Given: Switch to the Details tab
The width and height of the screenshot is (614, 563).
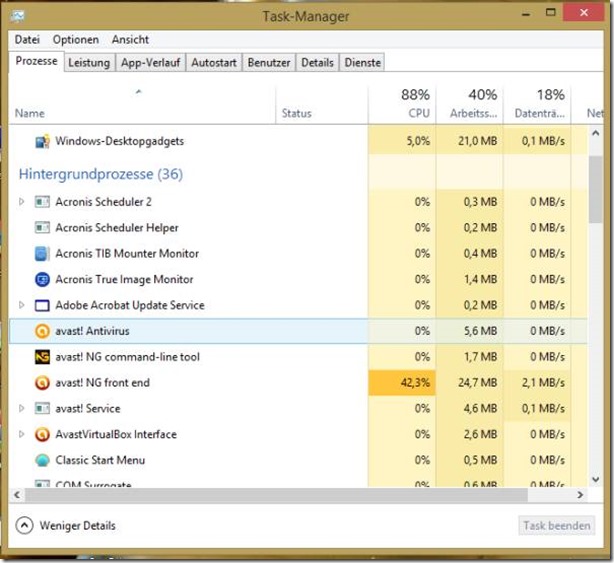Looking at the screenshot, I should click(x=317, y=63).
